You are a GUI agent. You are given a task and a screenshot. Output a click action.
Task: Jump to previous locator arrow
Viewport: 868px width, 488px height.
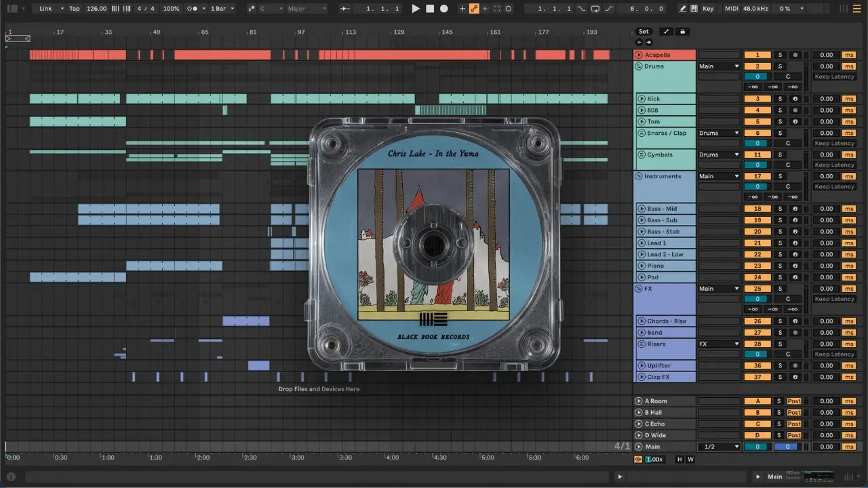click(x=639, y=42)
